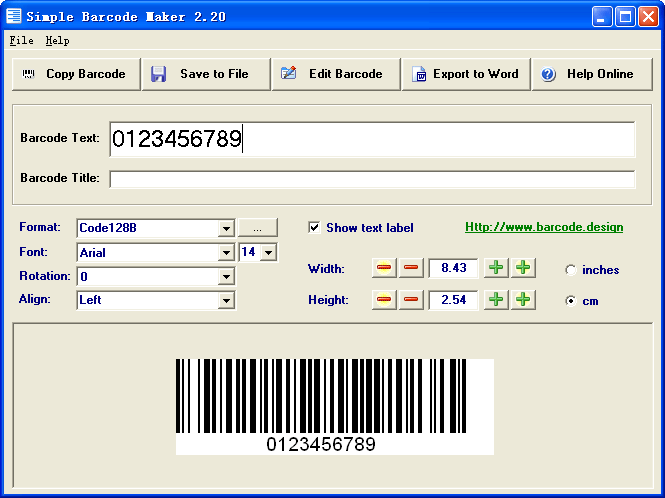Open the Http://www.barcode.design link
Image resolution: width=665 pixels, height=498 pixels.
pos(544,227)
